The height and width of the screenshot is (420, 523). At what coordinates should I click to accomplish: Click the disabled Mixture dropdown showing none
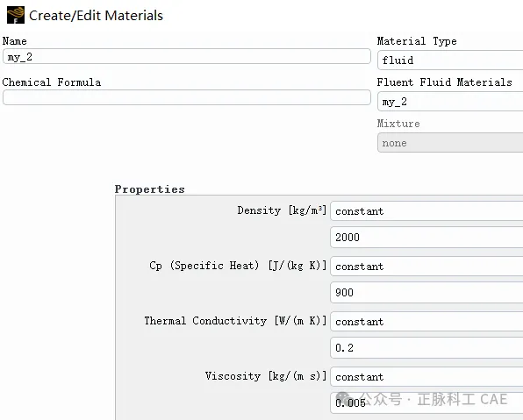tap(450, 143)
